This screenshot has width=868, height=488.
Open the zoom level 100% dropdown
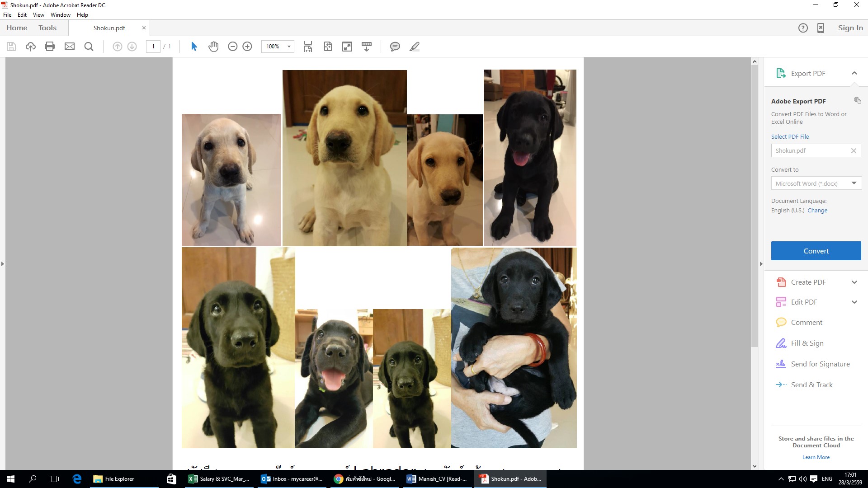[289, 47]
